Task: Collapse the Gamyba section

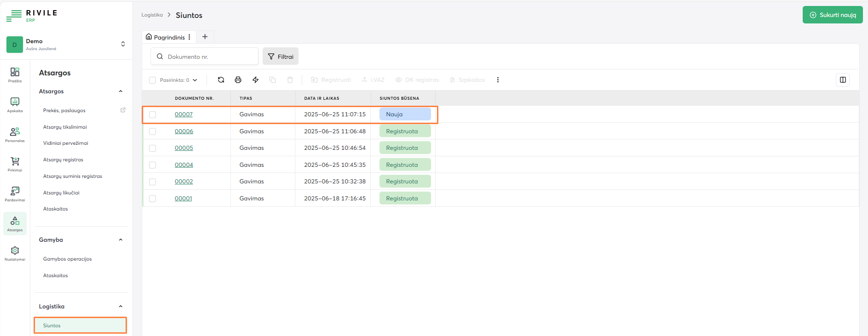Action: (121, 240)
